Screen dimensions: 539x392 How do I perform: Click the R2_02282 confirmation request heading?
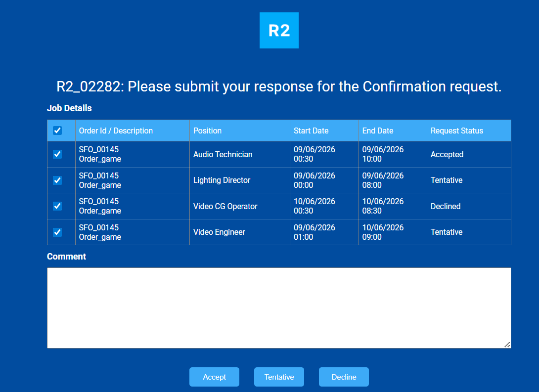(279, 87)
